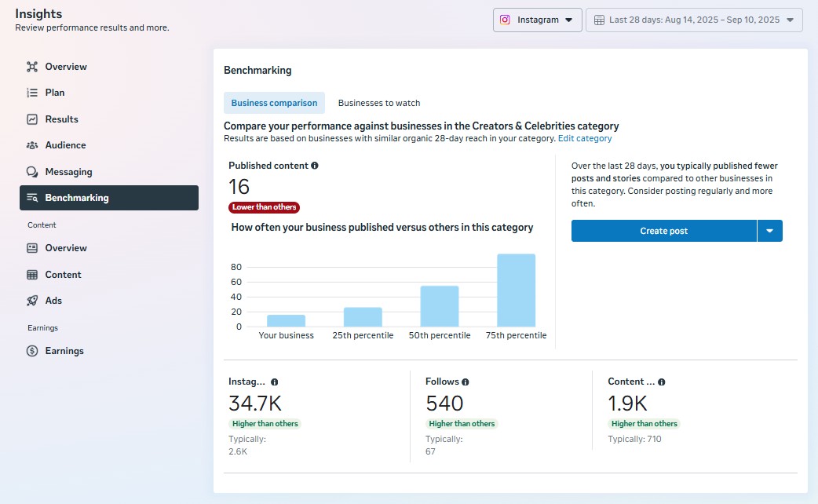This screenshot has width=818, height=504.
Task: Click the 75th percentile bar
Action: tap(516, 290)
